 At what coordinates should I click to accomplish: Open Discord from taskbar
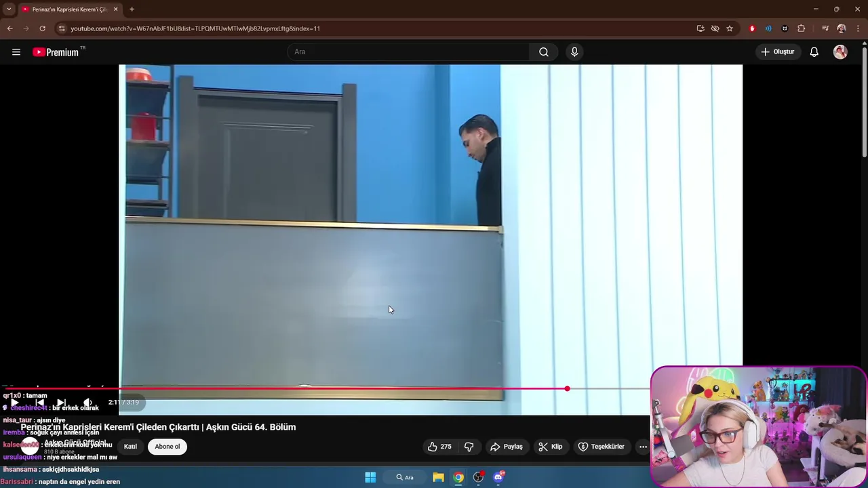[499, 477]
